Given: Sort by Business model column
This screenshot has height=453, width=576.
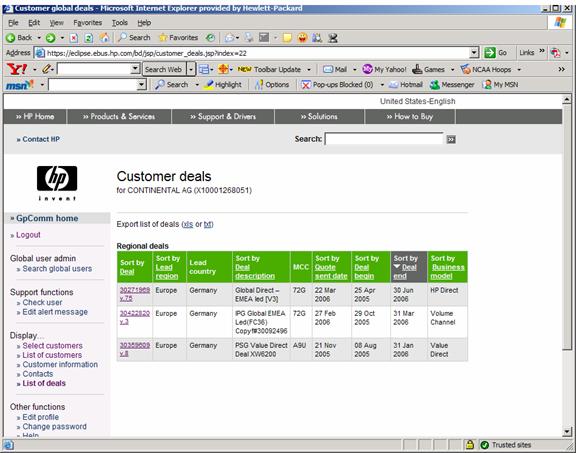Looking at the screenshot, I should click(447, 272).
